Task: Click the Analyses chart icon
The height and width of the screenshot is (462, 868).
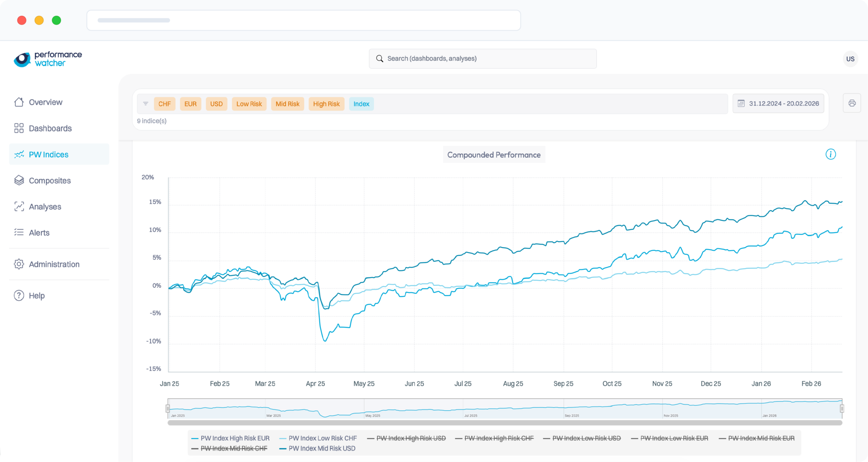Action: (19, 206)
